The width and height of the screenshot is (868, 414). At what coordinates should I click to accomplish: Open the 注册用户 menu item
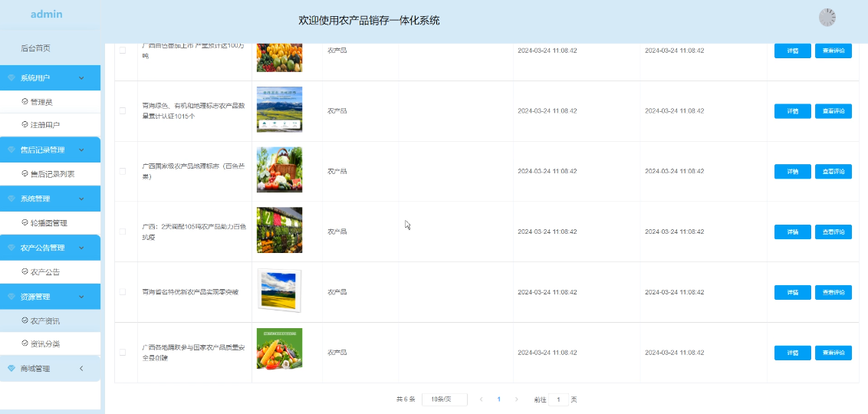click(51, 125)
